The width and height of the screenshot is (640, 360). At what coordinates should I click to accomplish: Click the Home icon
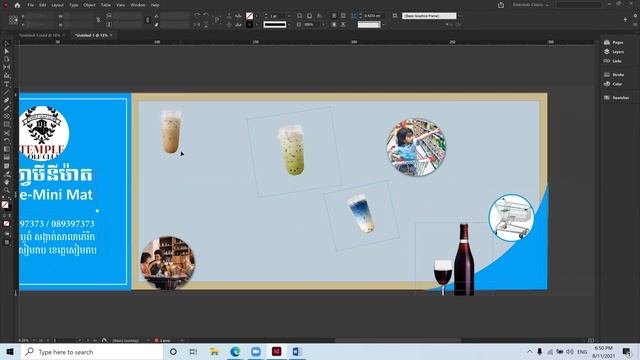click(17, 5)
